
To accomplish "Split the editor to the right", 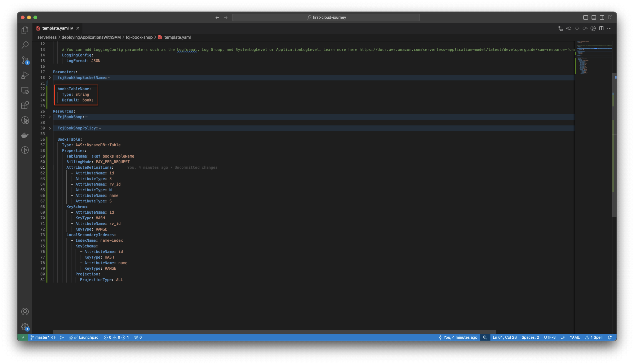I will click(x=602, y=28).
